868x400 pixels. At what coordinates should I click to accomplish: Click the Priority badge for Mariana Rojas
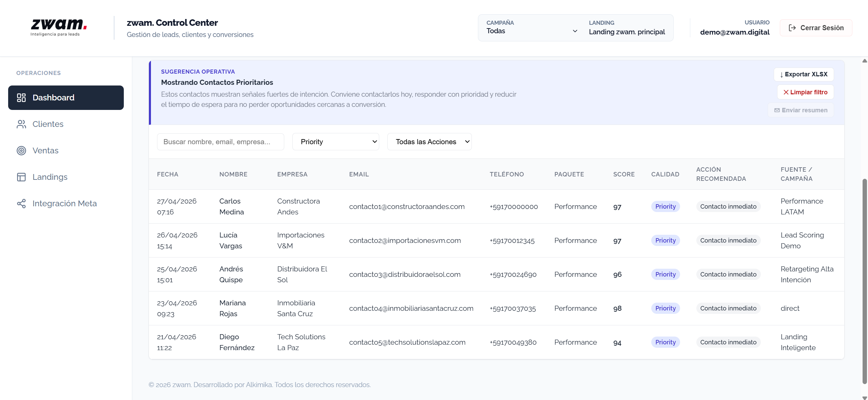coord(665,308)
